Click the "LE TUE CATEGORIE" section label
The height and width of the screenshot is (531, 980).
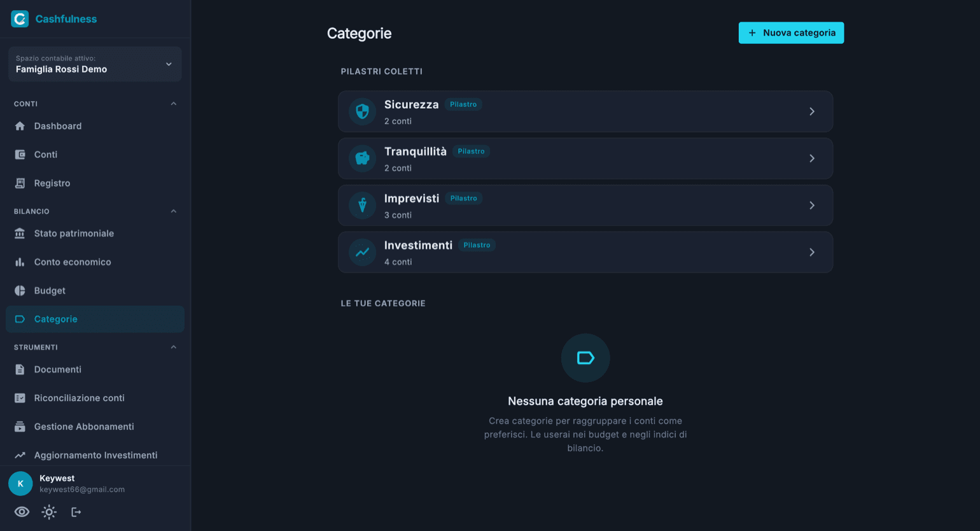383,304
